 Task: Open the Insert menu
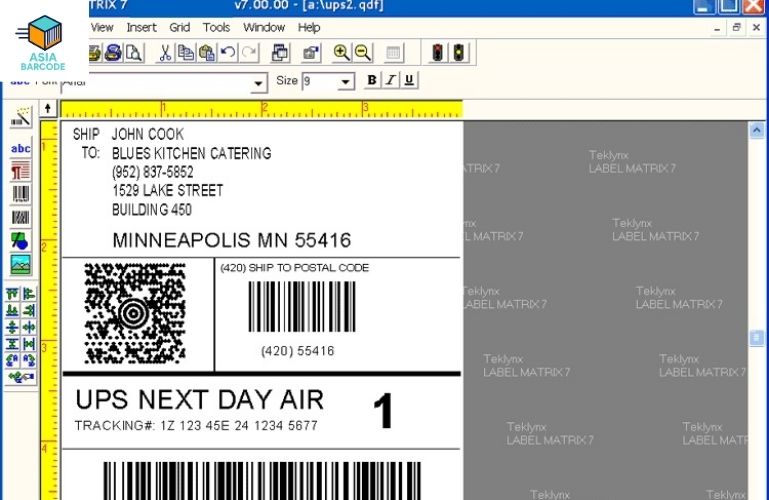tap(141, 28)
